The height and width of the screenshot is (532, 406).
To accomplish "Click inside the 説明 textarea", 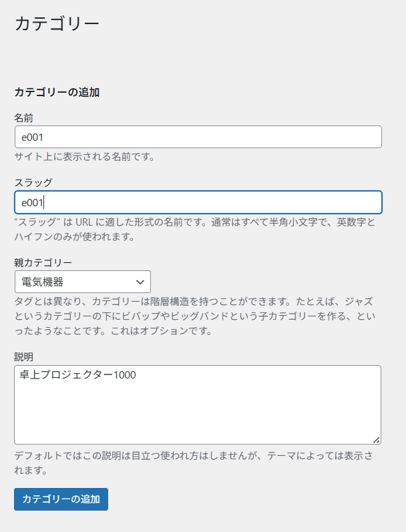I will (x=198, y=405).
